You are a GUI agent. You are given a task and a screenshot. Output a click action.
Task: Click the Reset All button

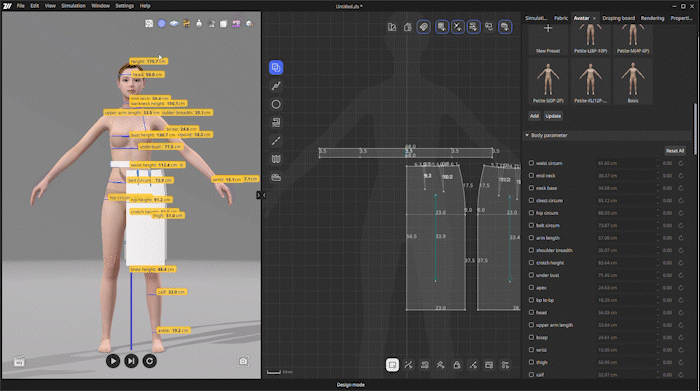pos(675,151)
